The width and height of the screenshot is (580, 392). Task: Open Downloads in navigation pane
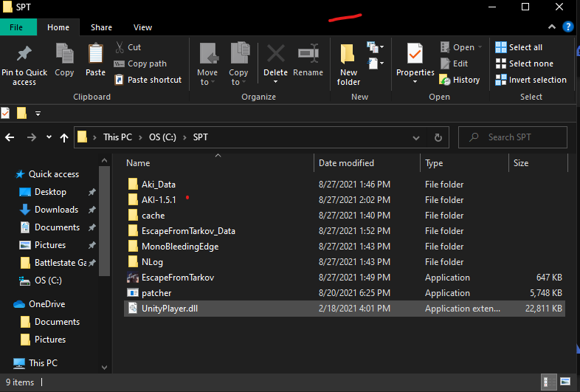[x=56, y=210]
